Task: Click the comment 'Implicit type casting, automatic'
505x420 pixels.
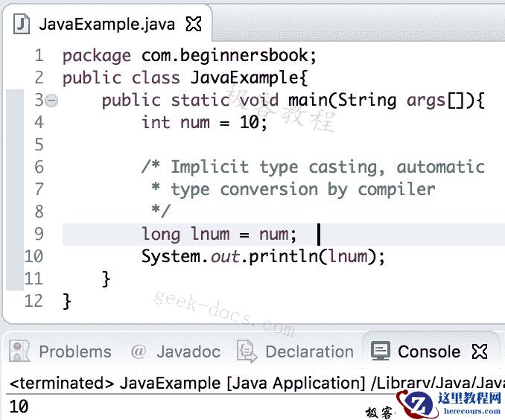Action: pyautogui.click(x=328, y=168)
